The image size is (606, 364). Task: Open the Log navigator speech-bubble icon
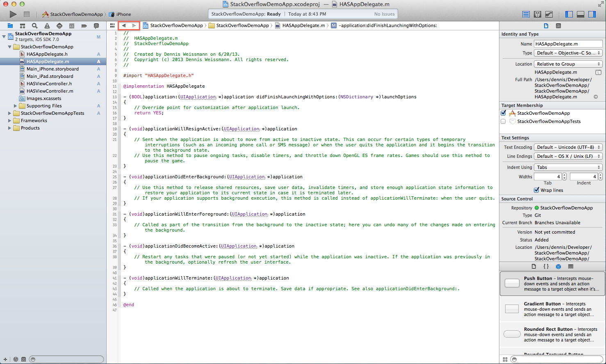[x=96, y=26]
